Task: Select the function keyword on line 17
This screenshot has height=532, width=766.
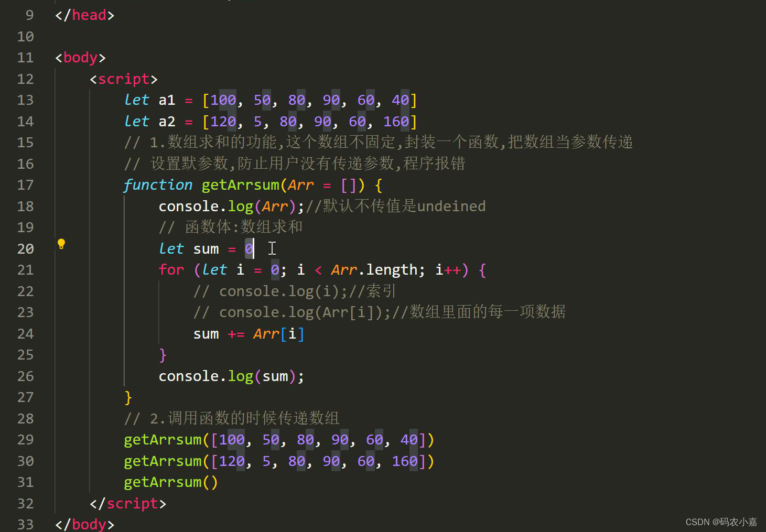Action: tap(157, 184)
